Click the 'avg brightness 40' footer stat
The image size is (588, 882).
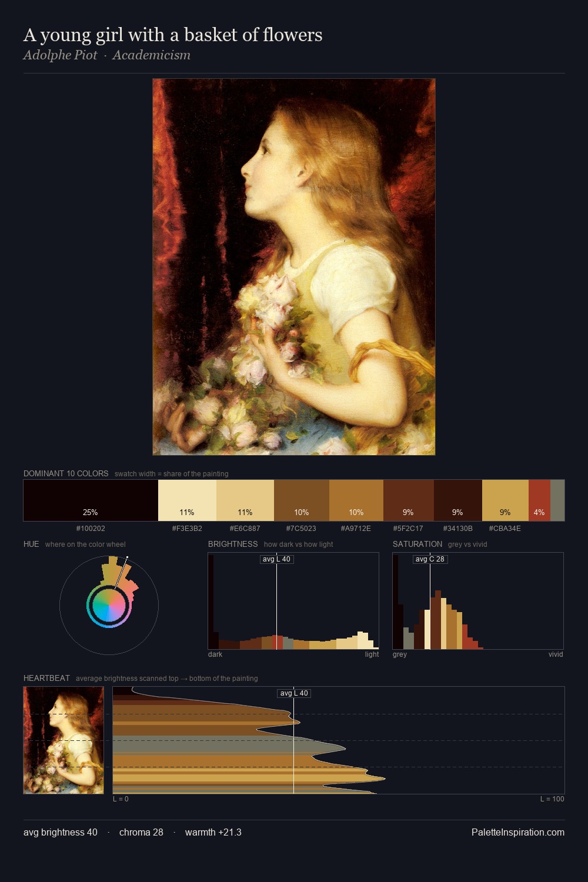61,833
